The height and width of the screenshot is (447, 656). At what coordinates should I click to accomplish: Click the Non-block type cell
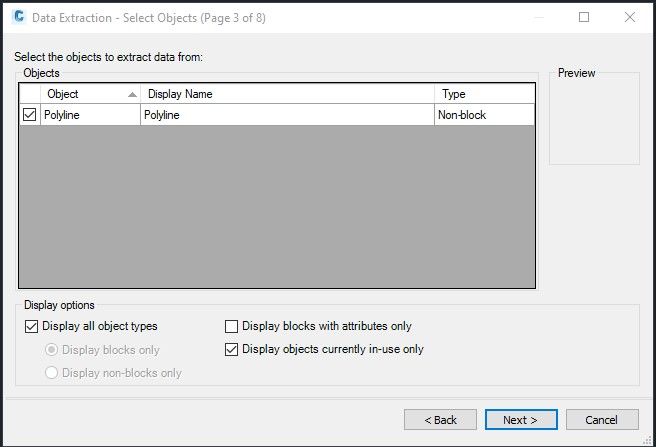(484, 115)
